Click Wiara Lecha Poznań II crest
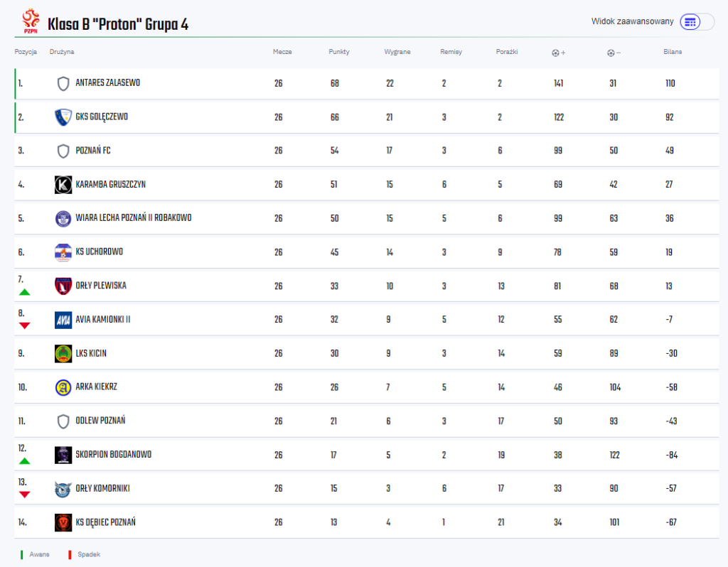Image resolution: width=728 pixels, height=567 pixels. click(x=63, y=219)
